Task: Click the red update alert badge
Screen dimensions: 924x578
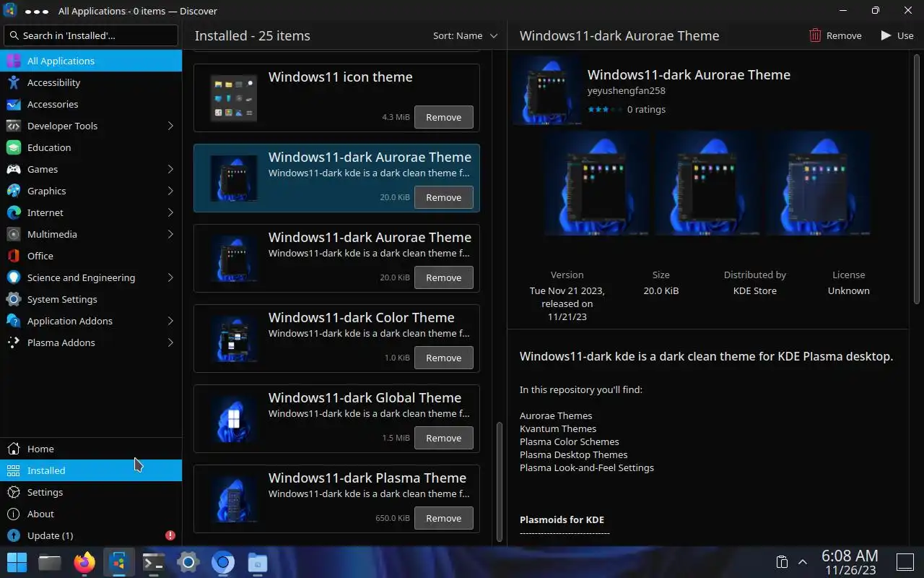Action: pyautogui.click(x=170, y=535)
